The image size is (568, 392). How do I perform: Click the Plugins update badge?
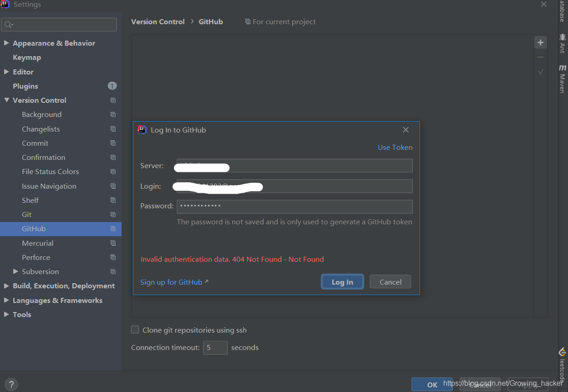click(x=112, y=86)
